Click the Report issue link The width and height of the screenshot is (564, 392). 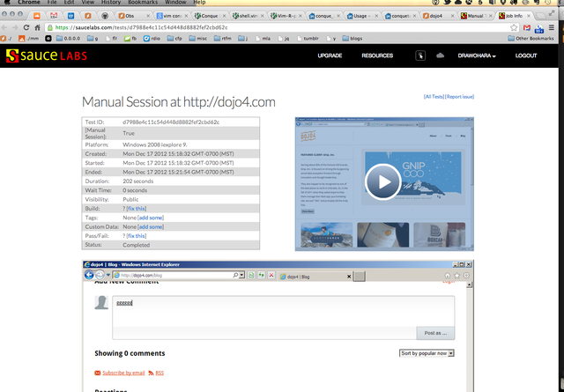click(459, 96)
